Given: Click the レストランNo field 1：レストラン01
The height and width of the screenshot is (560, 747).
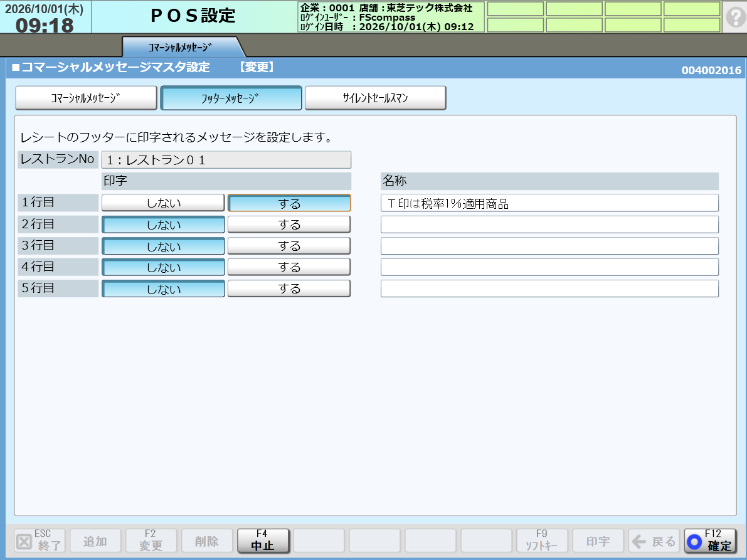Looking at the screenshot, I should 226,159.
